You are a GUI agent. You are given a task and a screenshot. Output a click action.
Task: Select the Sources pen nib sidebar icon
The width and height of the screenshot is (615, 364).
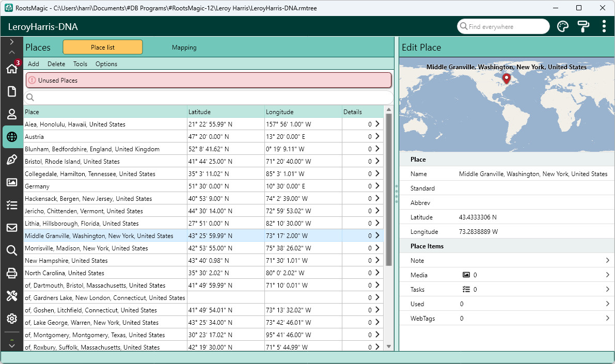[12, 160]
